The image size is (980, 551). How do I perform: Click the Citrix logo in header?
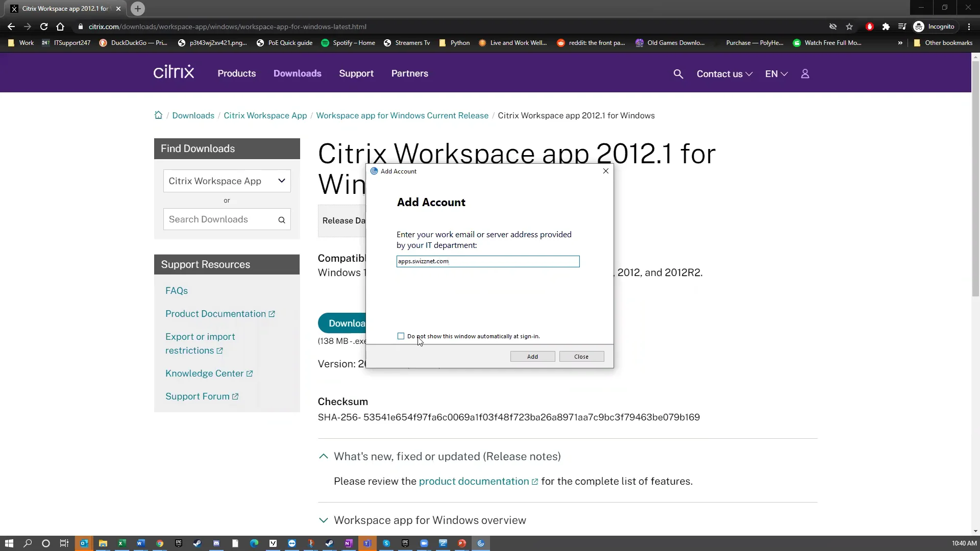174,72
